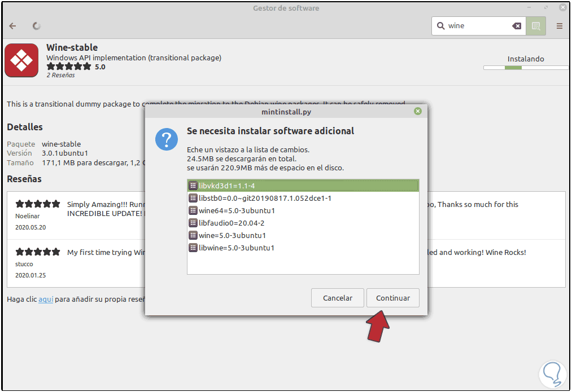Viewport: 572px width, 392px height.
Task: Select libvkd3d1=1.1-4 in the list
Action: click(x=303, y=186)
